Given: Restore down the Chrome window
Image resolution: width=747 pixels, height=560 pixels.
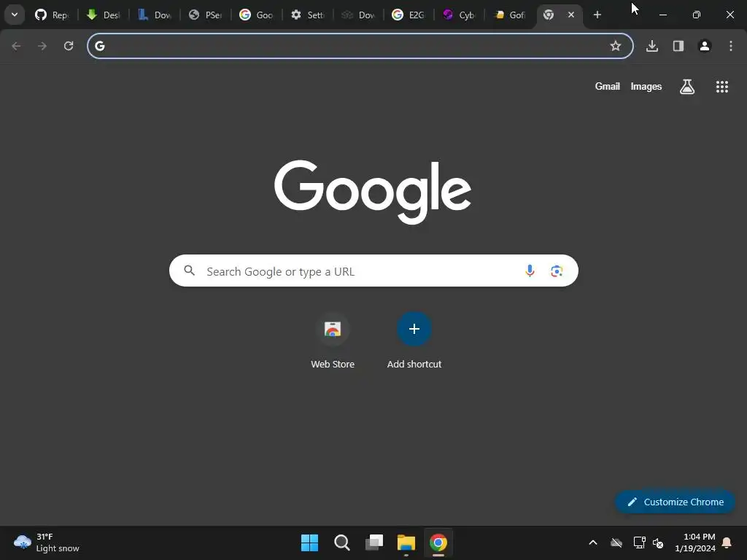Looking at the screenshot, I should tap(697, 15).
